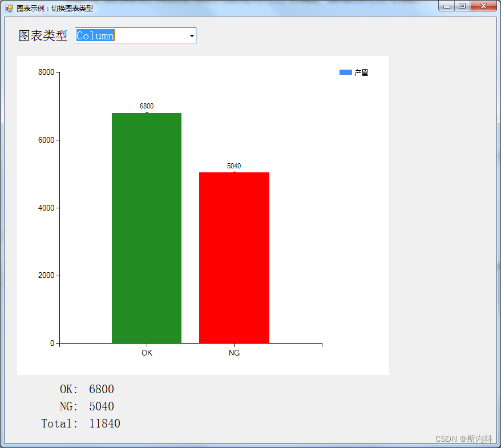Click the OK: 6800 summary text
The height and width of the screenshot is (448, 501).
[87, 389]
